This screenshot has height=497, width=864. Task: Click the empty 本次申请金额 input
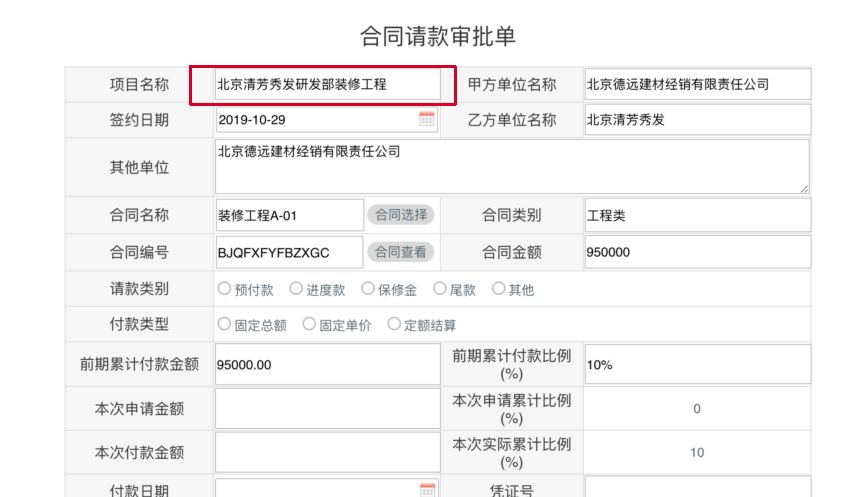point(326,409)
